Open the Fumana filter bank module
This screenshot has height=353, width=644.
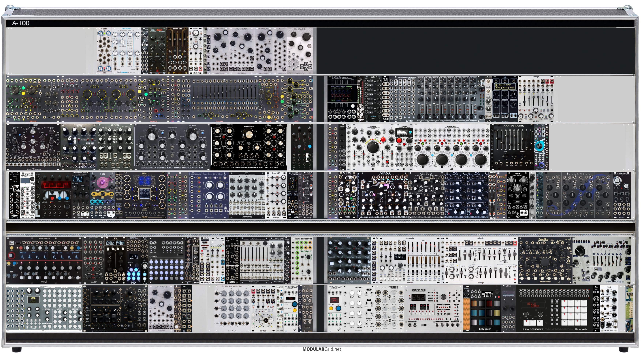coord(219,99)
